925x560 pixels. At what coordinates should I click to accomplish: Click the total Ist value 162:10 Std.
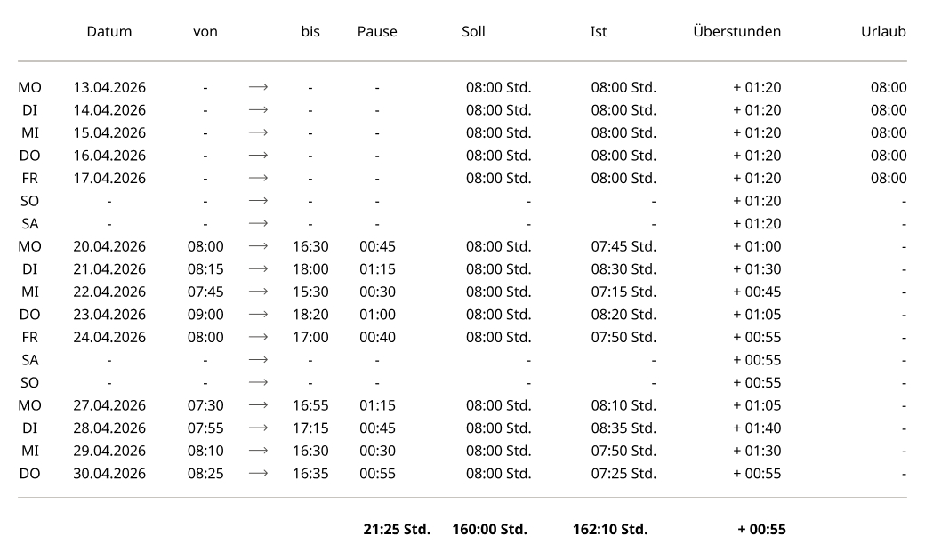click(x=610, y=530)
